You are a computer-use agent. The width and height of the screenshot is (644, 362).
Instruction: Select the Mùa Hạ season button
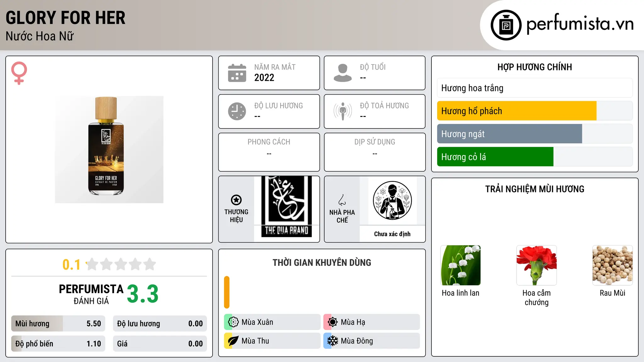click(372, 322)
